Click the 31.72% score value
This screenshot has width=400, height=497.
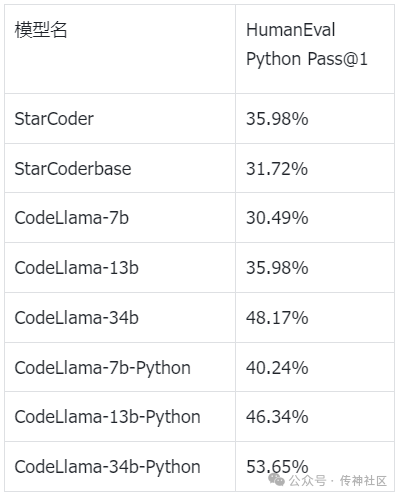277,169
